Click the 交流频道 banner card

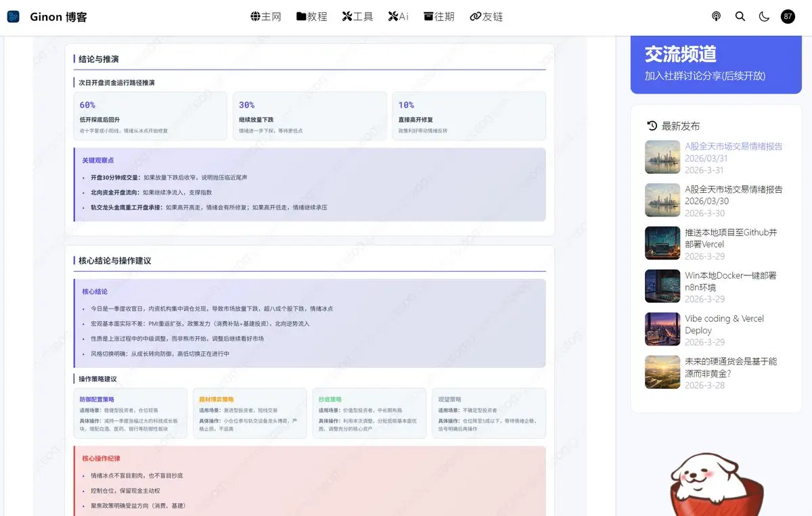click(716, 64)
